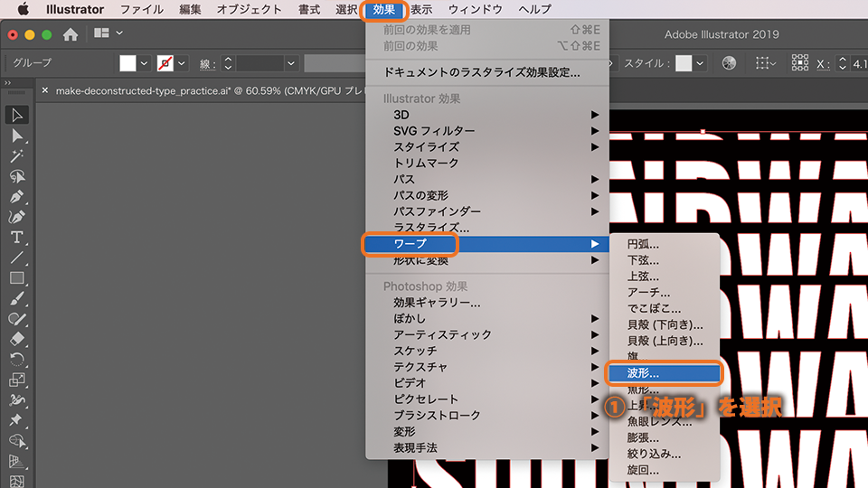The height and width of the screenshot is (488, 868).
Task: Open the ヘルプ menu
Action: click(534, 9)
